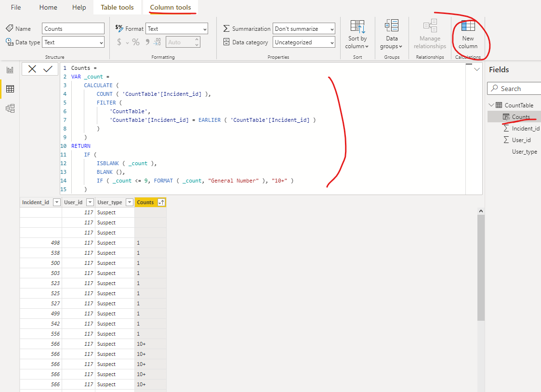
Task: Switch to the Table tools tab
Action: click(x=117, y=7)
